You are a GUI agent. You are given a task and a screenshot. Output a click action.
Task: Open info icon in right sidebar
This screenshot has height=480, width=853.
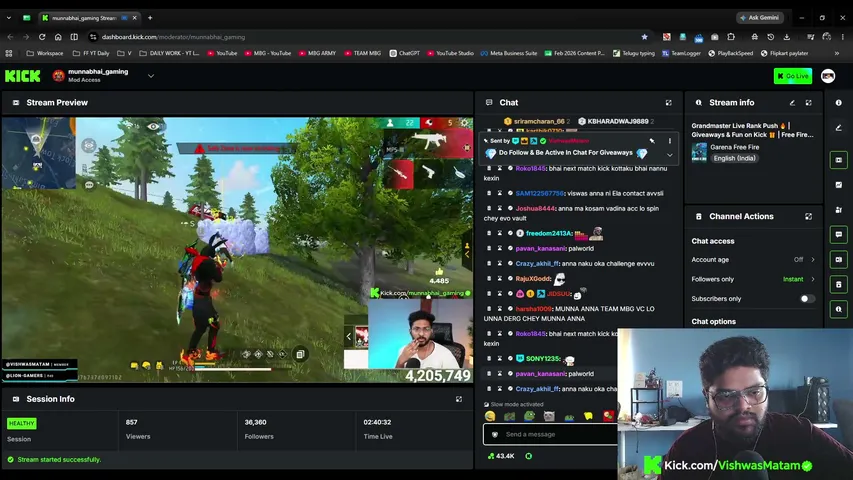[838, 103]
